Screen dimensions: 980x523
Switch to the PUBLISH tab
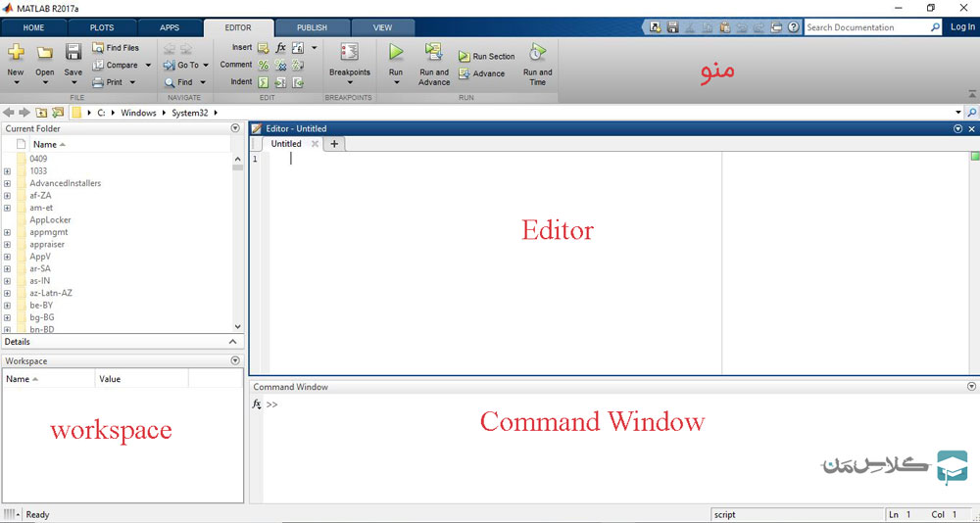(x=312, y=27)
